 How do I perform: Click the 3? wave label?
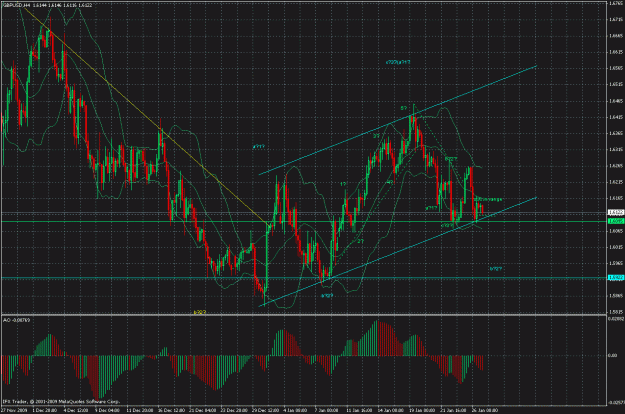point(376,136)
